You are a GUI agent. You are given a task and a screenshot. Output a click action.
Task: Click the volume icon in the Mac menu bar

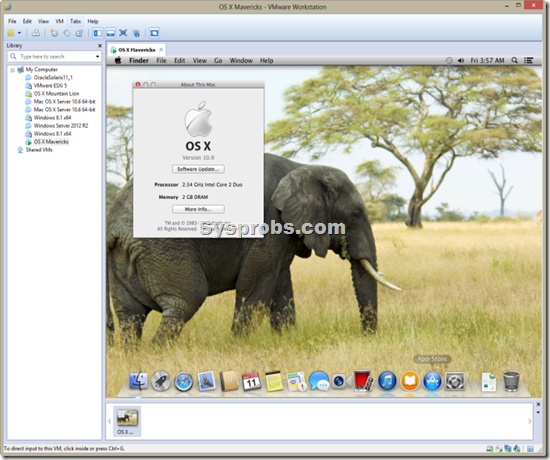(461, 60)
